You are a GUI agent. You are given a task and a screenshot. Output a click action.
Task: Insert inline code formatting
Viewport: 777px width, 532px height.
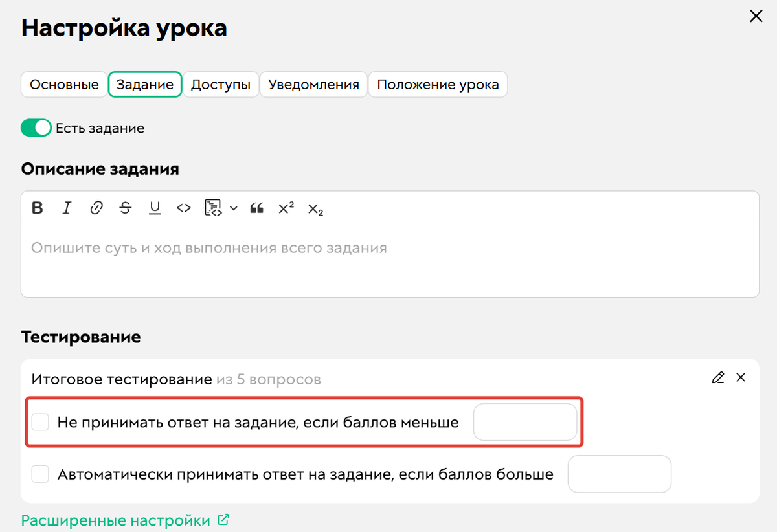pos(184,208)
